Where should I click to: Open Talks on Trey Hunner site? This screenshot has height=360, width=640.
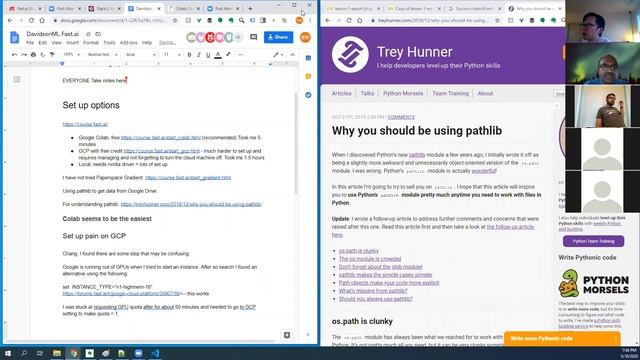(367, 93)
